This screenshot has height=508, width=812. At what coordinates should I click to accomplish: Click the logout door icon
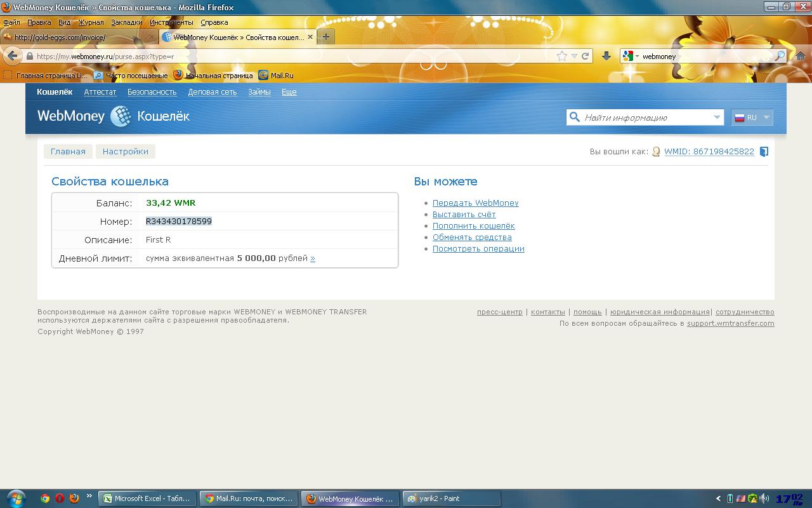pyautogui.click(x=764, y=151)
